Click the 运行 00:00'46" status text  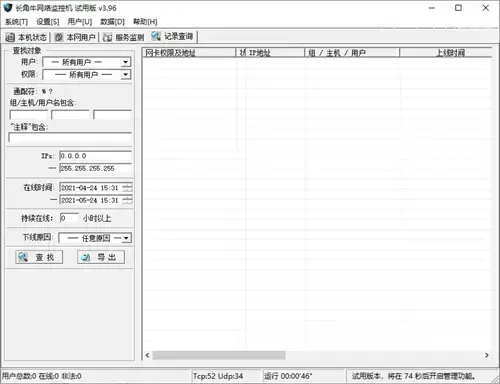[x=288, y=376]
